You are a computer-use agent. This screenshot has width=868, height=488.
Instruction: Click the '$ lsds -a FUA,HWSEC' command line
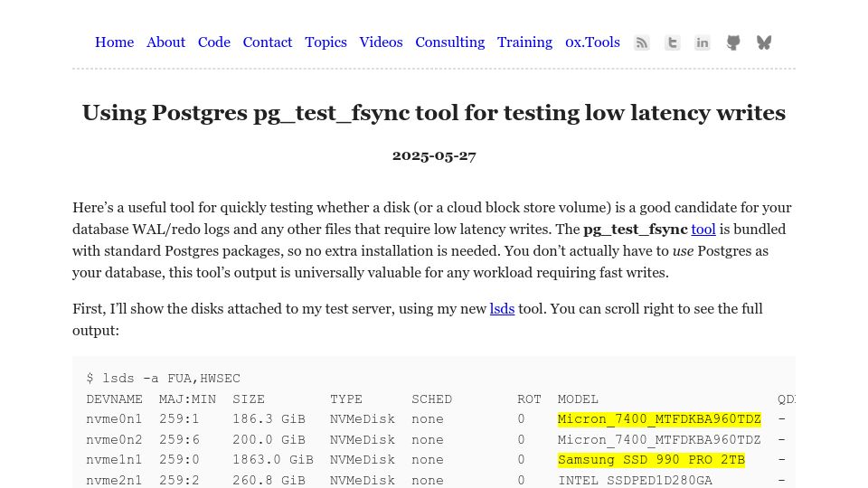tap(164, 379)
